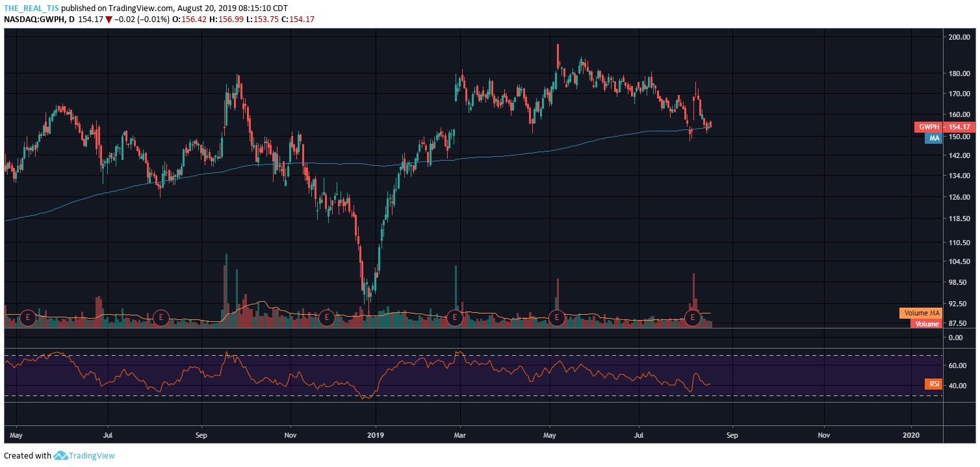Click the 160.00 price axis label

point(959,114)
